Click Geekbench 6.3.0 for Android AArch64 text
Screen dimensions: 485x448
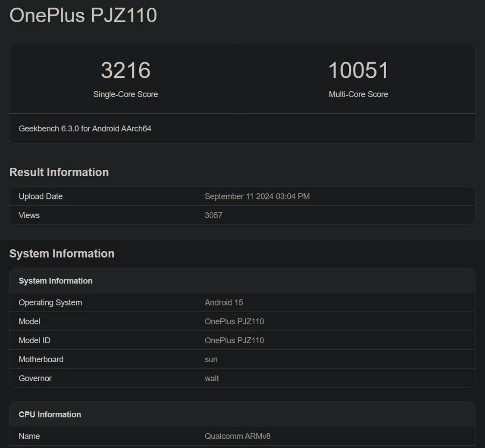[x=85, y=128]
